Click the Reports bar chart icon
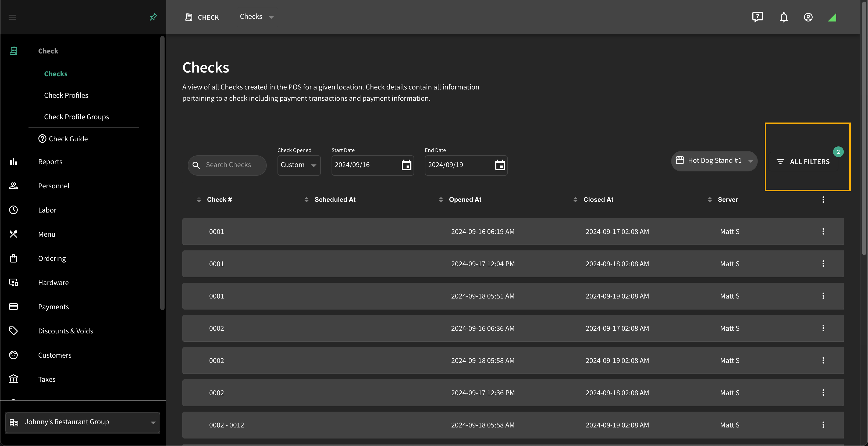Image resolution: width=868 pixels, height=446 pixels. [x=13, y=161]
